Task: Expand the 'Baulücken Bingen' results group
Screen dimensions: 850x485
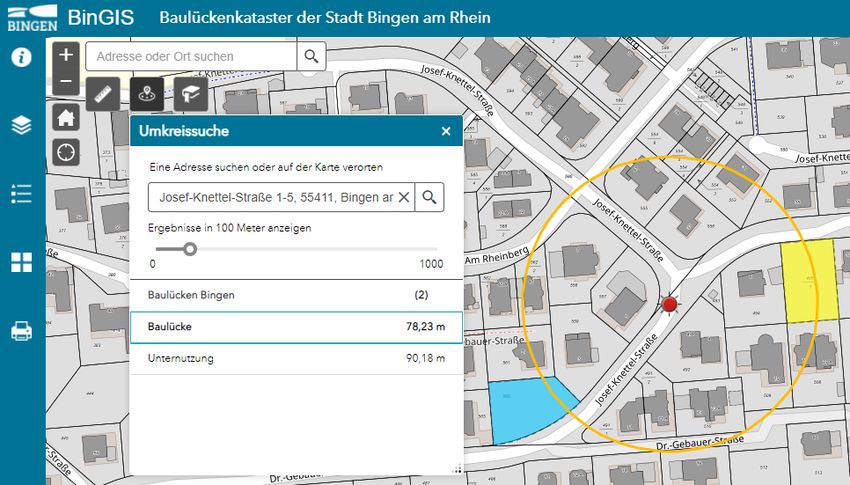Action: [x=295, y=296]
